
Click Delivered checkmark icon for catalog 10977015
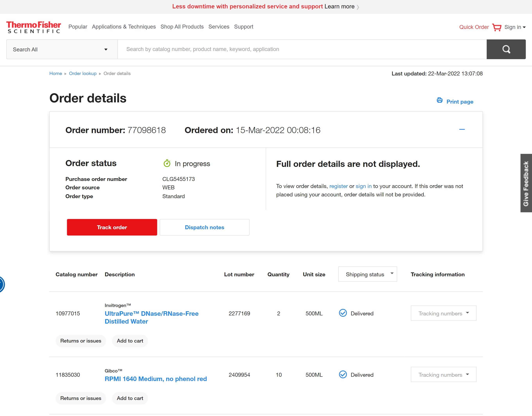[x=343, y=313]
